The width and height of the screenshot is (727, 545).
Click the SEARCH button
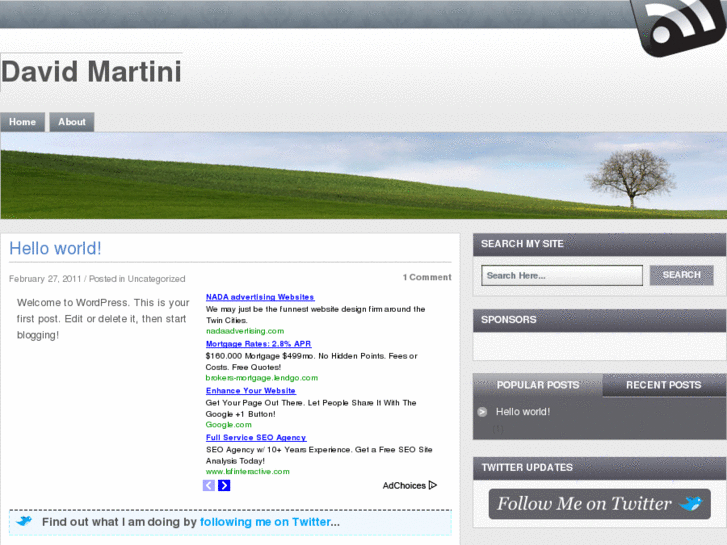click(x=682, y=275)
